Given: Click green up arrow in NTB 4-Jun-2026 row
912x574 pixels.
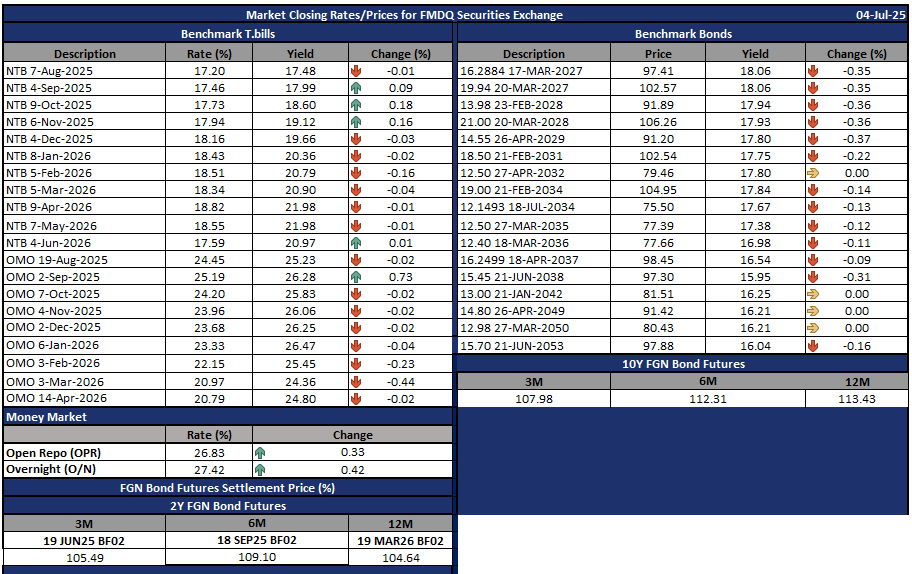Looking at the screenshot, I should click(356, 243).
